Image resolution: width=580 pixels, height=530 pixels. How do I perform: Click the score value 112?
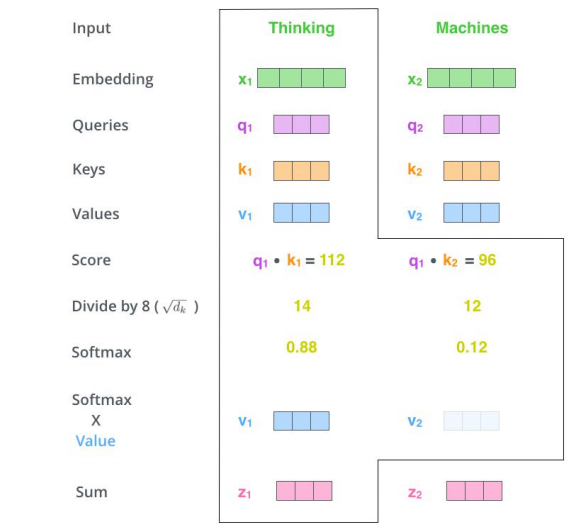(x=332, y=260)
